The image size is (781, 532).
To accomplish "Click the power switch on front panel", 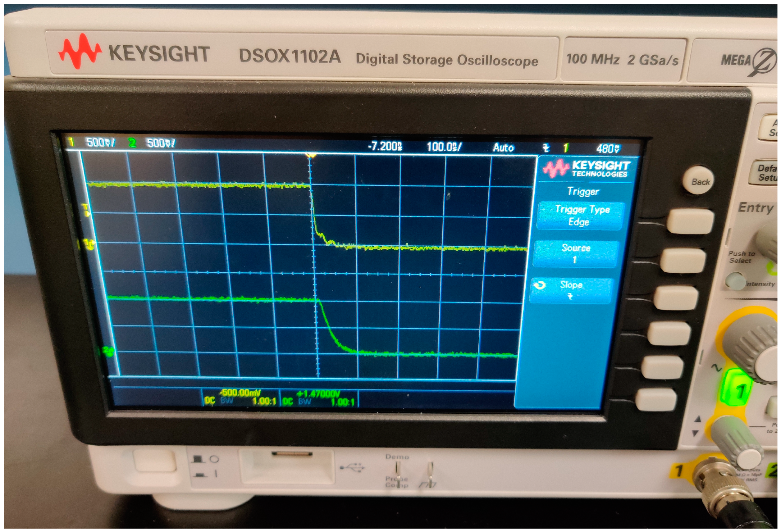I will point(155,461).
